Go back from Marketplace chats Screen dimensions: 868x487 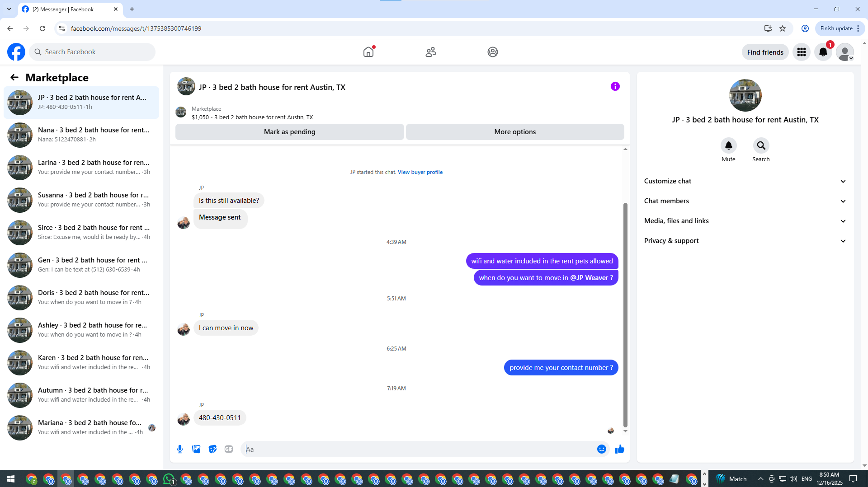[14, 77]
